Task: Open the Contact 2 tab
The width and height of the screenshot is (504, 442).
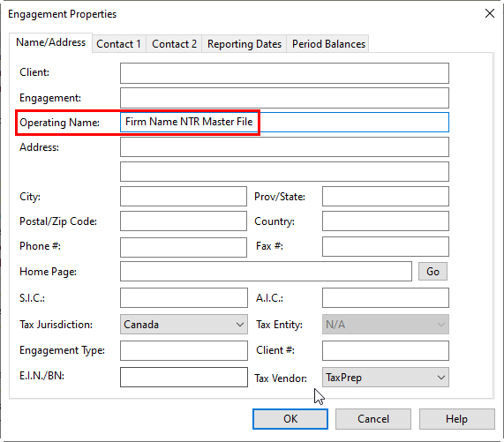Action: coord(174,44)
